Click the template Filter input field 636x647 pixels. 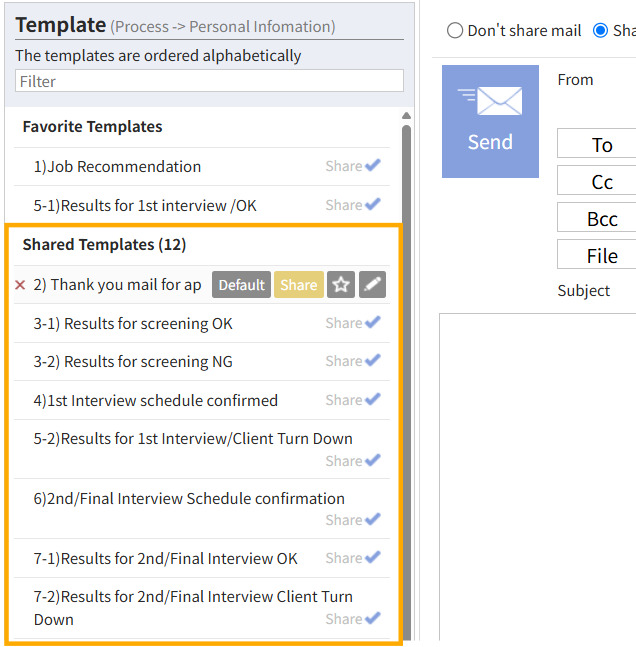point(209,81)
